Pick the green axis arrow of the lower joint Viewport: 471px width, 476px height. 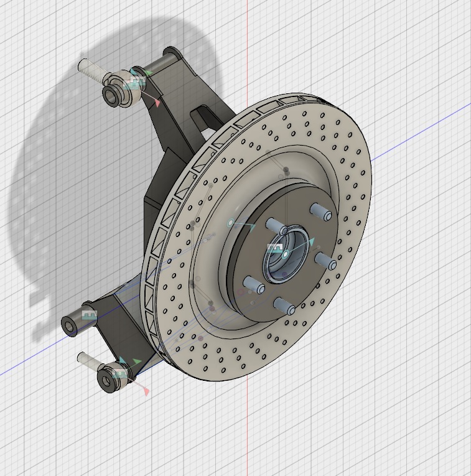click(x=137, y=362)
